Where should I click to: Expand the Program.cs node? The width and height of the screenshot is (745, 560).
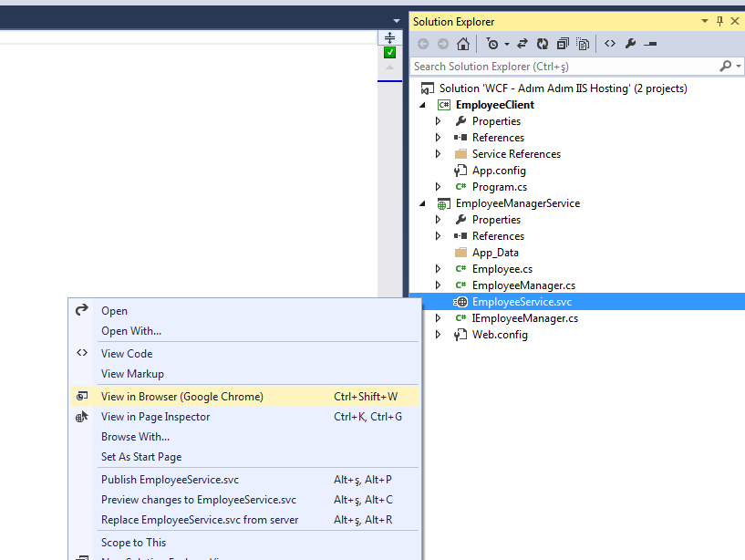pos(438,187)
